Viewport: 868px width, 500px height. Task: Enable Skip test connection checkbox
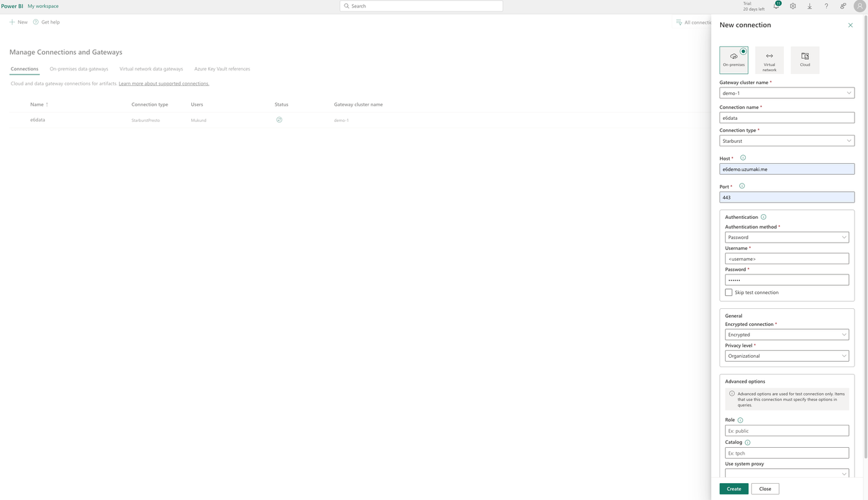point(729,293)
